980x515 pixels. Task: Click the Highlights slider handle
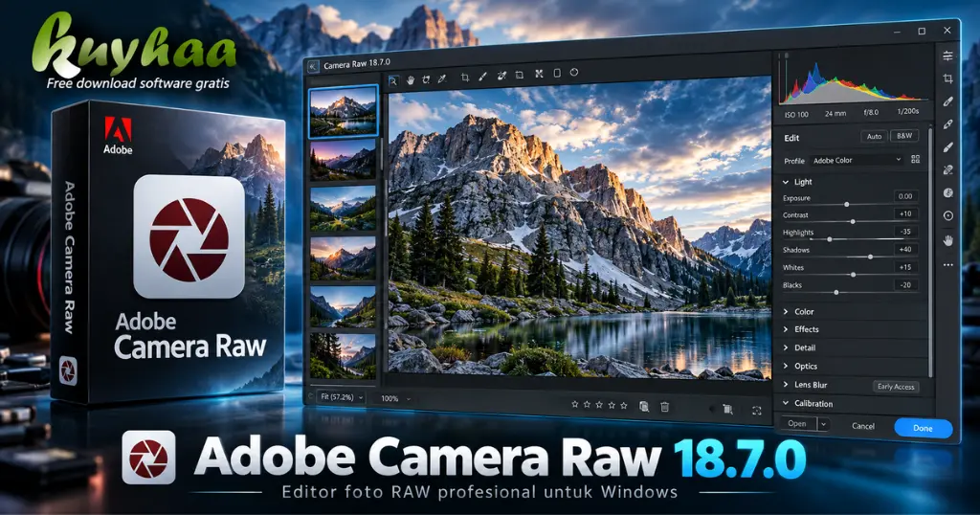tap(830, 239)
